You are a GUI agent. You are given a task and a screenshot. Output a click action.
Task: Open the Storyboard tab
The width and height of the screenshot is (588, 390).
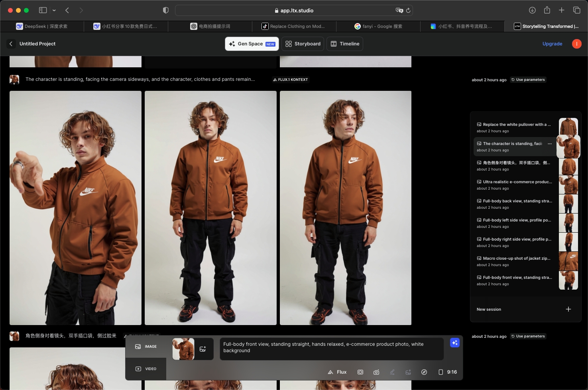(x=303, y=44)
